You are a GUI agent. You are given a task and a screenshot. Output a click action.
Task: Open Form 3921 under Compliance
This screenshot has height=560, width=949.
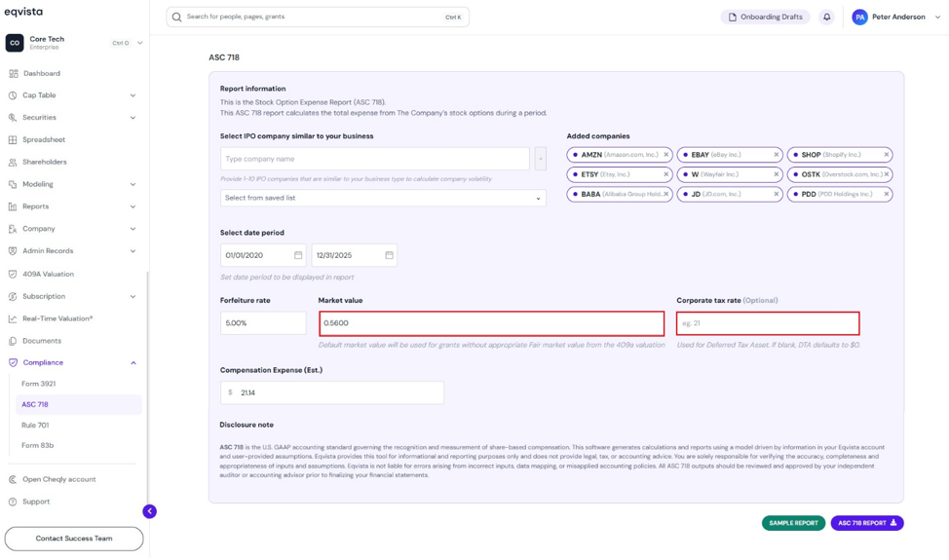pyautogui.click(x=39, y=384)
